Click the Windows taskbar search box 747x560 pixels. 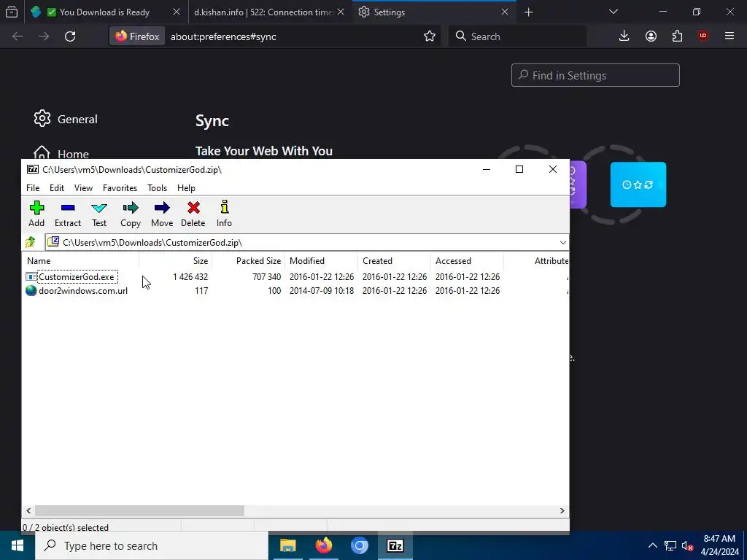[x=152, y=545]
